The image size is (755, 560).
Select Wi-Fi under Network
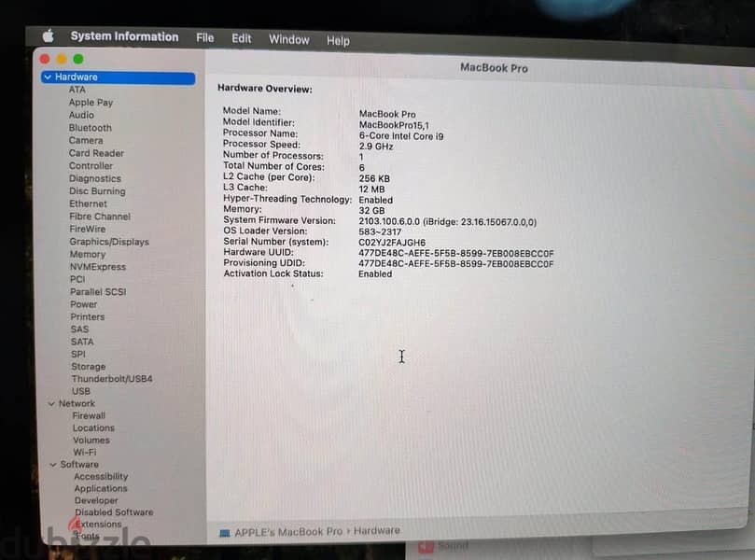[84, 452]
